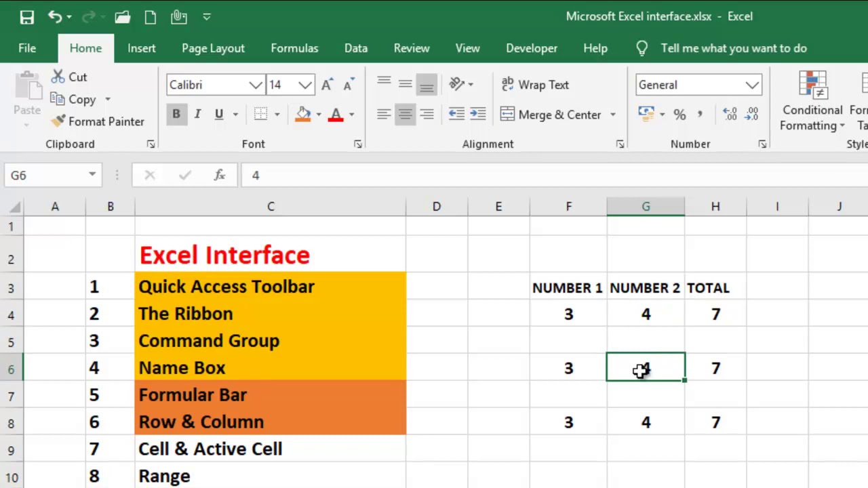Toggle italic formatting
This screenshot has height=488, width=868.
(197, 115)
